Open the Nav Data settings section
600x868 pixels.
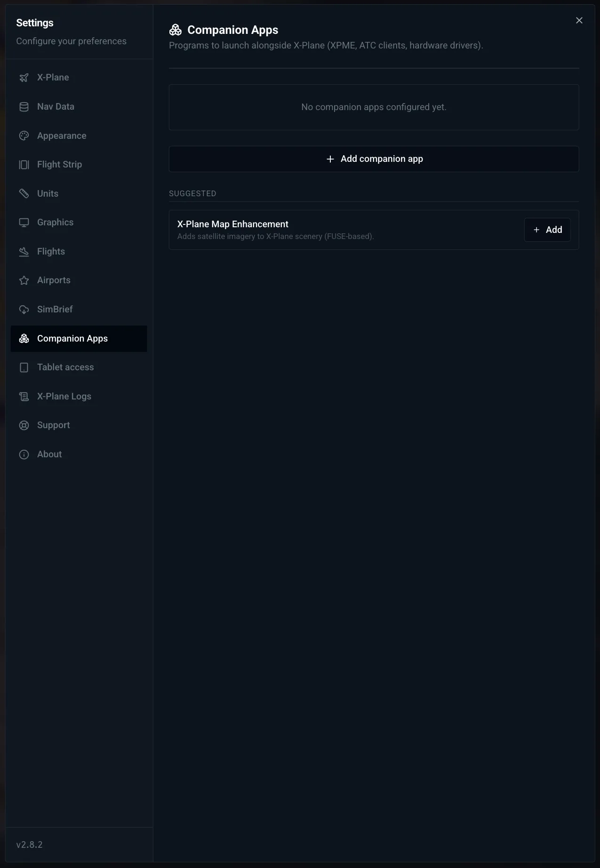(x=79, y=107)
